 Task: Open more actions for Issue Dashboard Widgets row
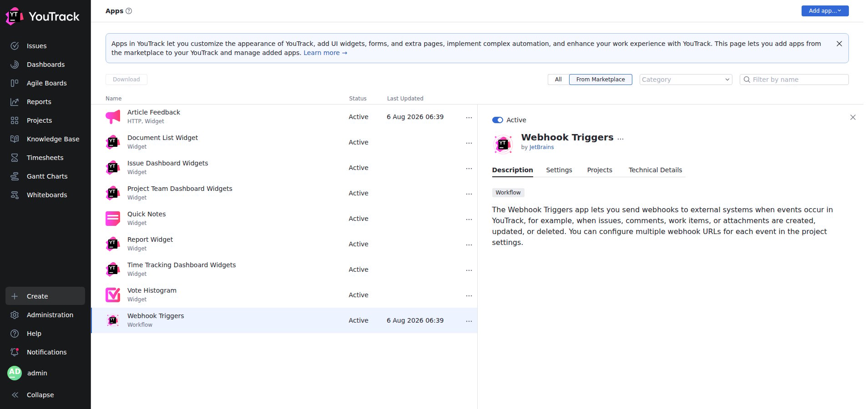469,168
